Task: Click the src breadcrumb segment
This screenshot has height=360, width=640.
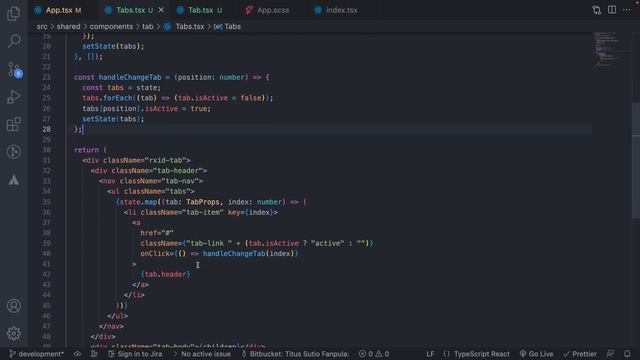Action: (42, 27)
